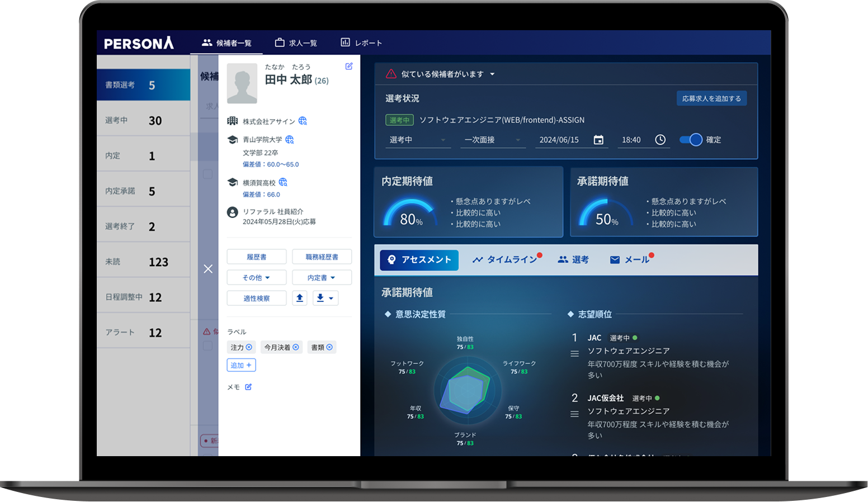The image size is (868, 502).
Task: Click 応募求人を追加する button
Action: click(x=711, y=98)
